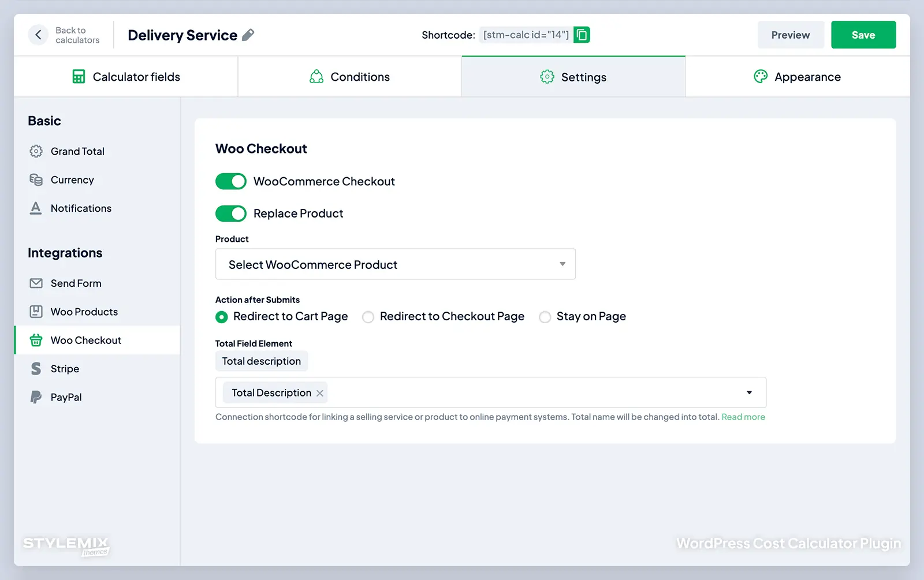Click the Settings gear icon
924x580 pixels.
[546, 76]
